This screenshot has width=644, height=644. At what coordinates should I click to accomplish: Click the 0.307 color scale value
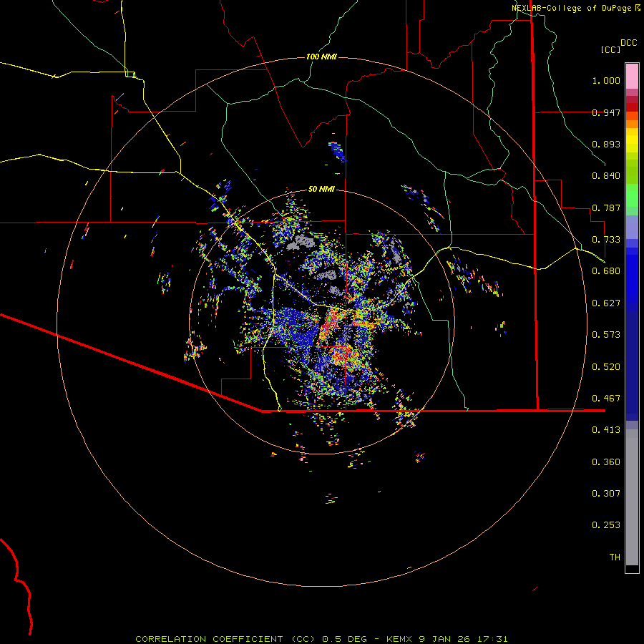606,494
